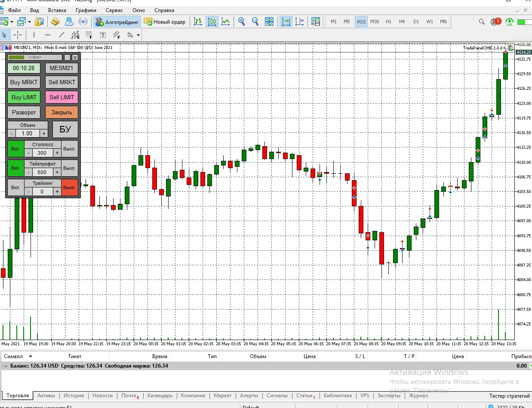
Task: Select the trendline drawing tool
Action: (x=62, y=35)
